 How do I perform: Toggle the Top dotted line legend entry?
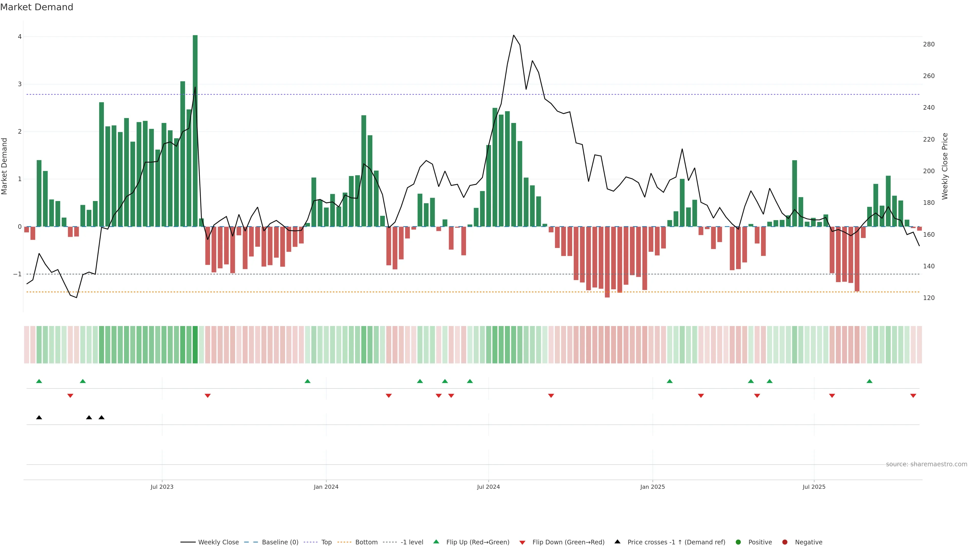coord(326,542)
